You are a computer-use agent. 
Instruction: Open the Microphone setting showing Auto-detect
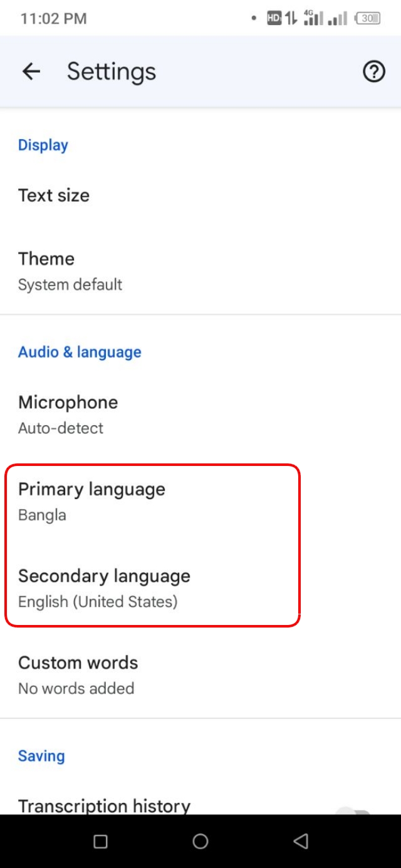[x=69, y=414]
